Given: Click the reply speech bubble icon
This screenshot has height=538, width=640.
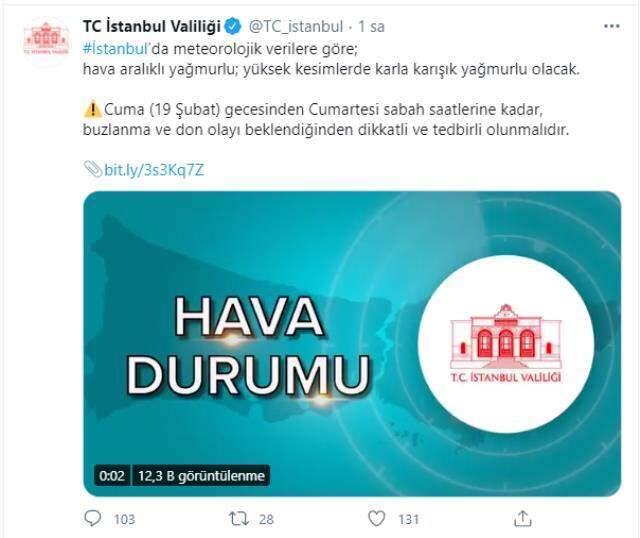Looking at the screenshot, I should coord(92,518).
